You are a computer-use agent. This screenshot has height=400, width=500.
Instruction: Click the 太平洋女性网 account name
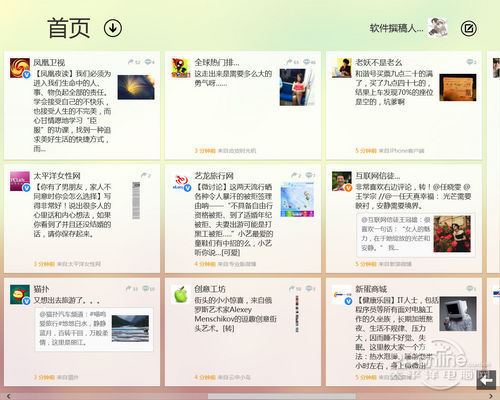[x=57, y=176]
